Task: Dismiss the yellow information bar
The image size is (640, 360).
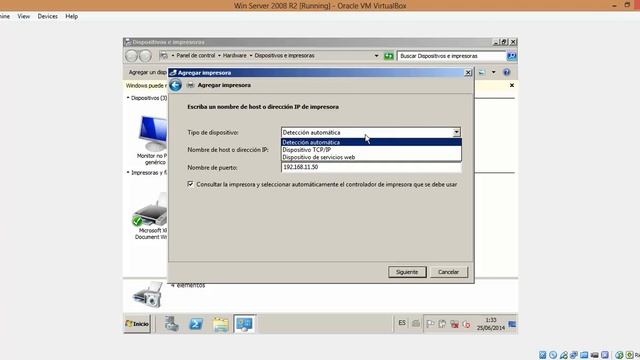Action: coord(512,85)
